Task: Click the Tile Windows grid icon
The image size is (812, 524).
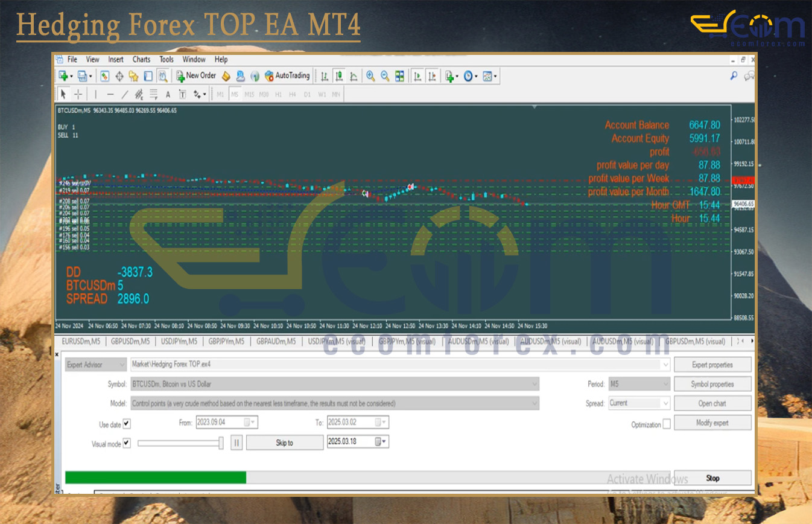Action: (x=399, y=76)
